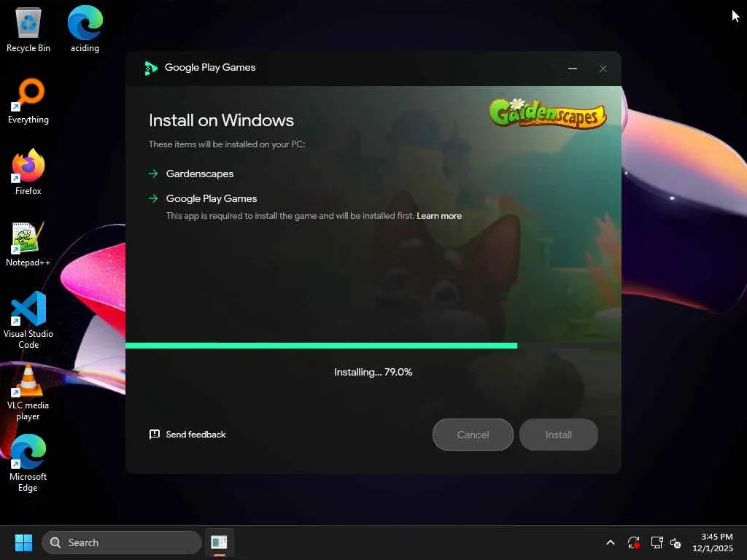This screenshot has width=747, height=560.
Task: Show hidden system tray icons
Action: tap(611, 542)
